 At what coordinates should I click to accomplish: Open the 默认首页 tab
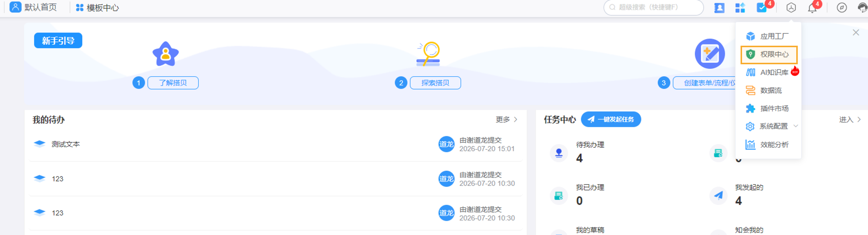point(34,8)
